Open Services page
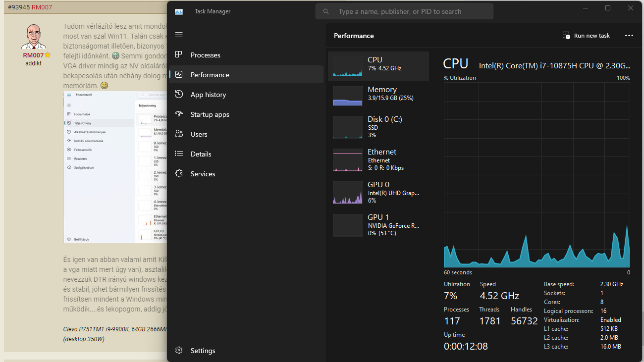Screen dimensions: 644x362 pos(246,174)
